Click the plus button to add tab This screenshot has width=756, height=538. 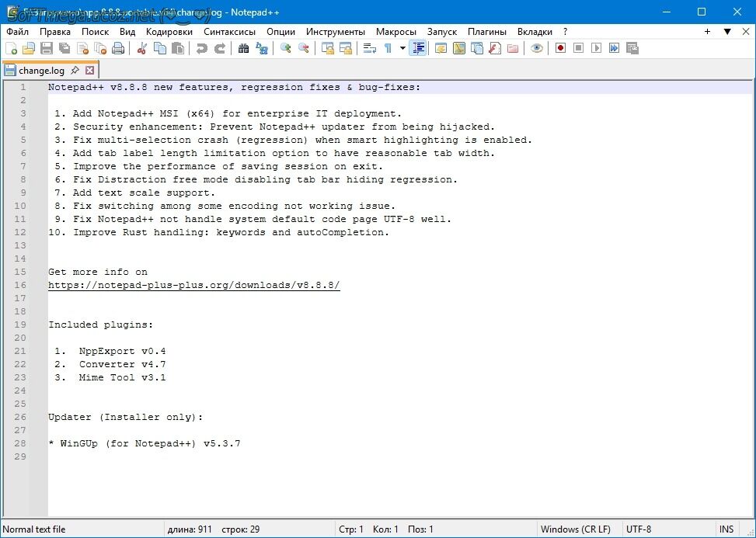(707, 32)
